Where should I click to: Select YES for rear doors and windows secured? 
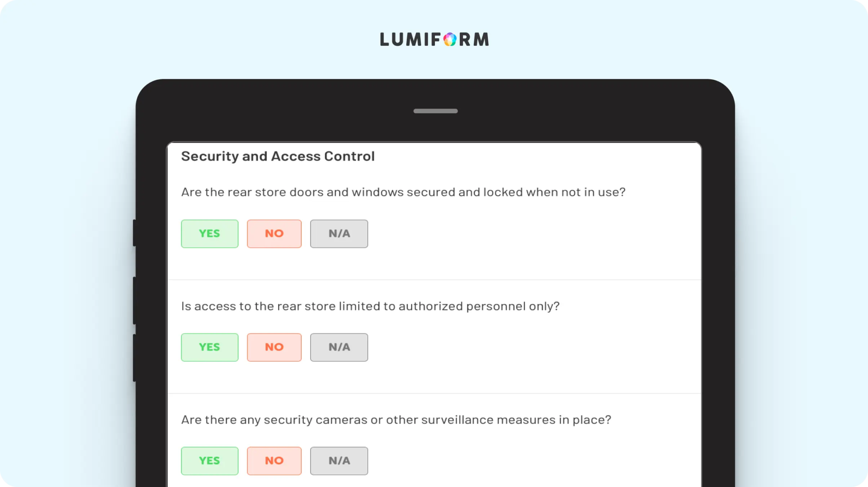(209, 234)
